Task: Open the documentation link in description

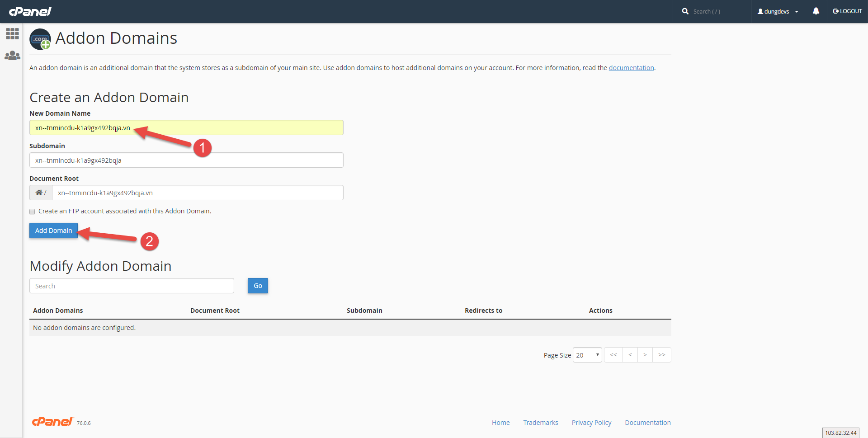Action: pyautogui.click(x=631, y=68)
